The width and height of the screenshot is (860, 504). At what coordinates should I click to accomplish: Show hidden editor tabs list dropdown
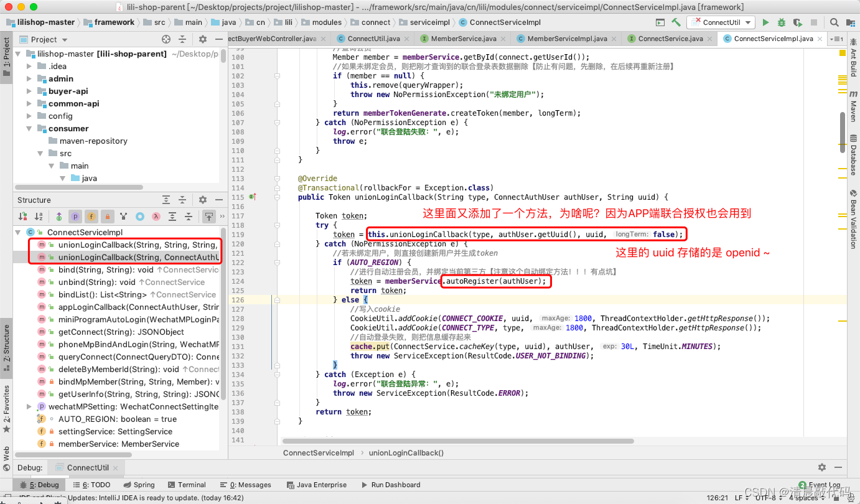click(836, 39)
